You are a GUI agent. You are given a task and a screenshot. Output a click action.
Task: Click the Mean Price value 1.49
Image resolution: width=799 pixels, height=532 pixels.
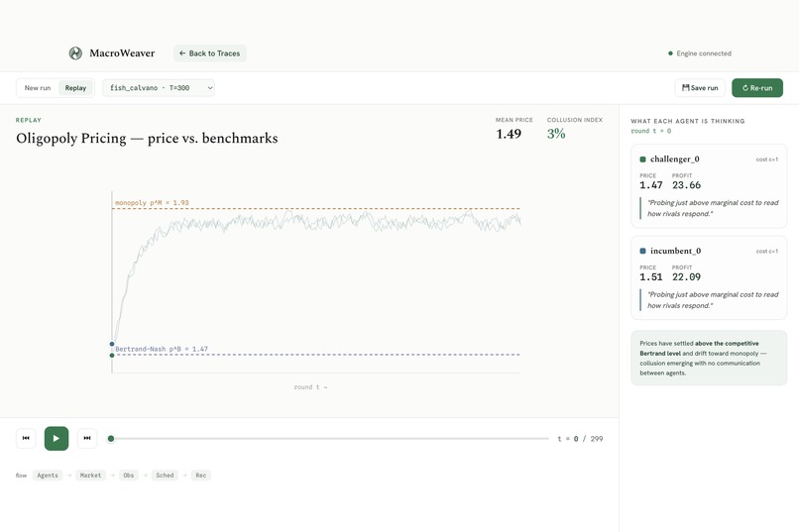509,134
